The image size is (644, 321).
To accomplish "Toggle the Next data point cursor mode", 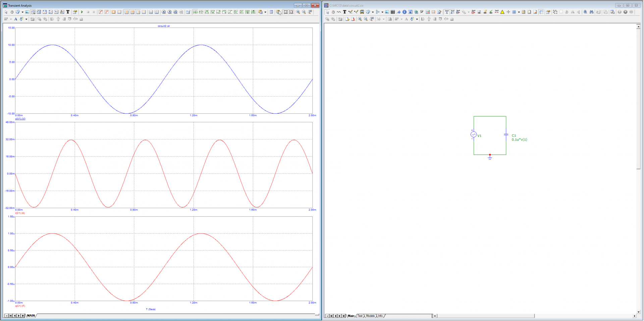I will [196, 12].
